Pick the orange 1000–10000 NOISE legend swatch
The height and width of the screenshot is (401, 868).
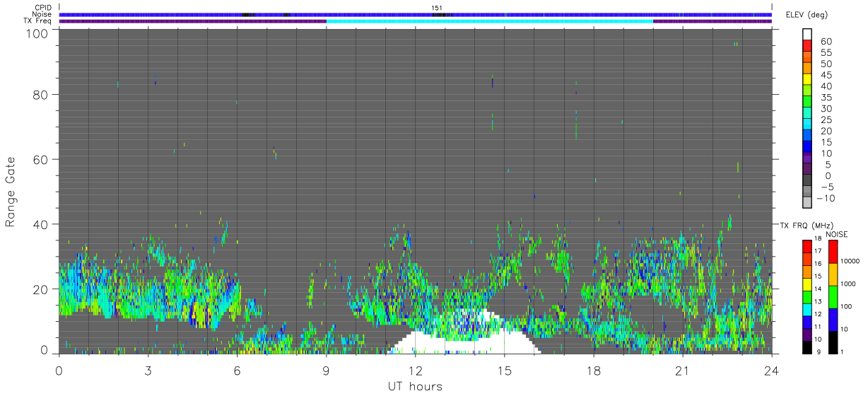[x=833, y=274]
